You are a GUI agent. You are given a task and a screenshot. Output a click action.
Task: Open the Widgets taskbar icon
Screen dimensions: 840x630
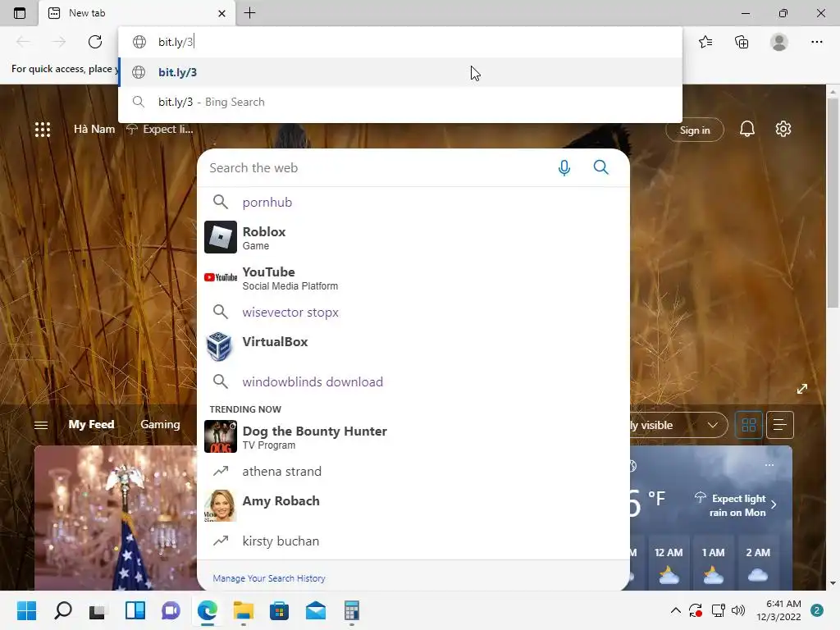pyautogui.click(x=135, y=610)
